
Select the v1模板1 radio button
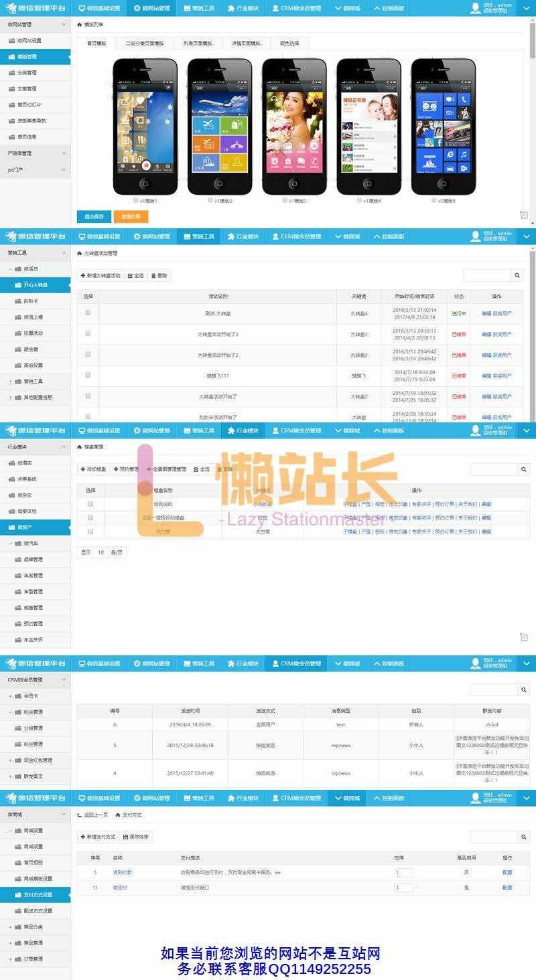click(136, 200)
